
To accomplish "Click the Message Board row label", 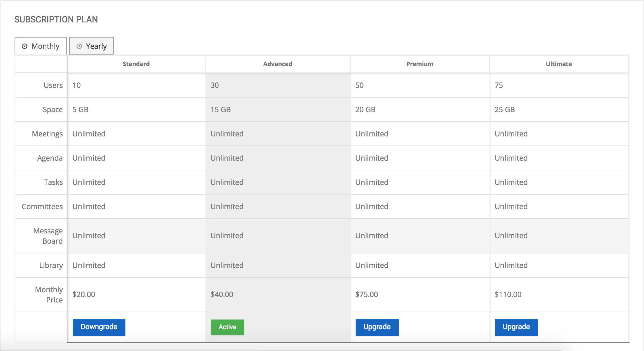I will tap(48, 236).
